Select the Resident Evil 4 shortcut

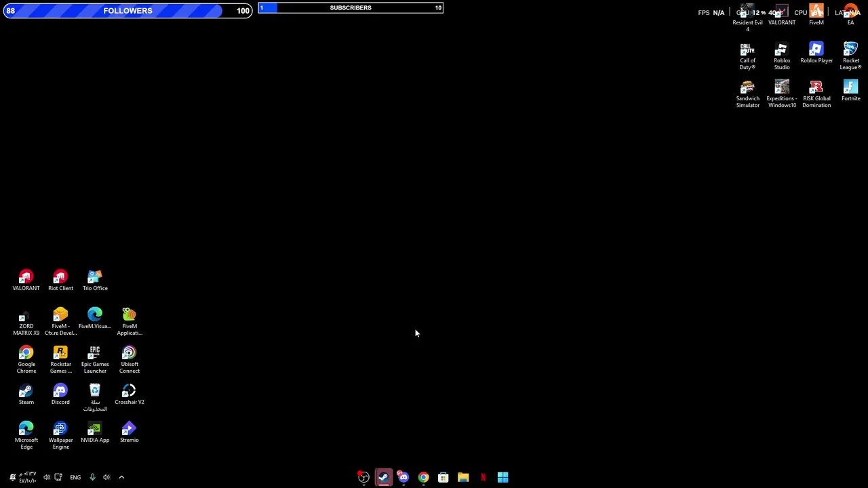point(747,18)
